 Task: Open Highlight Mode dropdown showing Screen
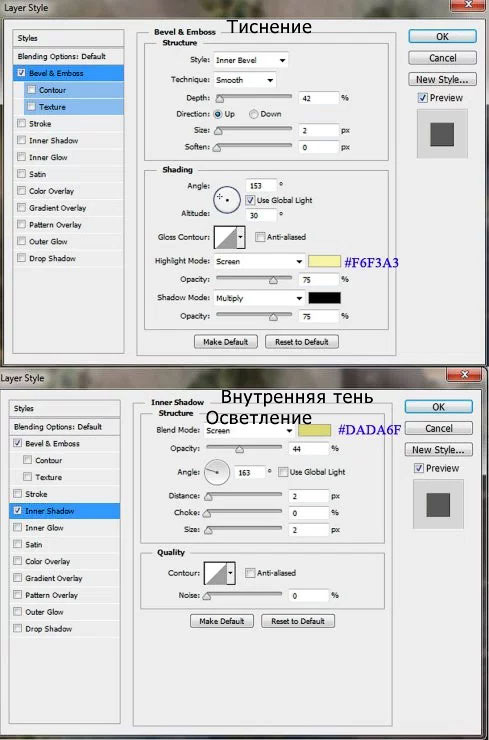(x=259, y=261)
